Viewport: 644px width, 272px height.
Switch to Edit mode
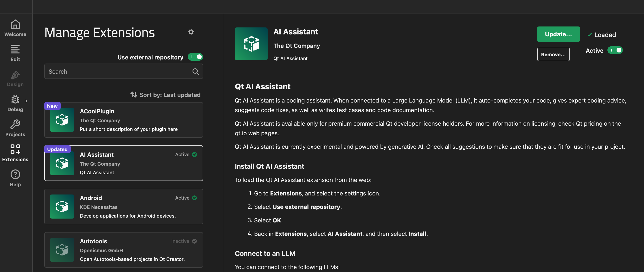(x=15, y=52)
